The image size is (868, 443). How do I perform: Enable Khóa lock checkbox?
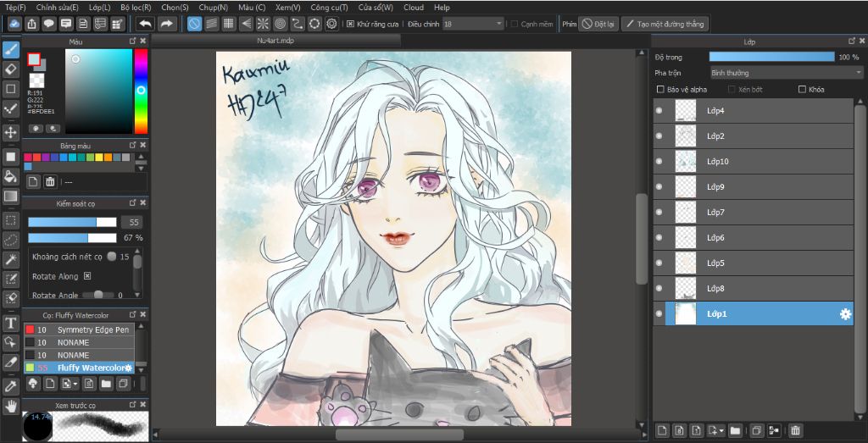(x=802, y=89)
